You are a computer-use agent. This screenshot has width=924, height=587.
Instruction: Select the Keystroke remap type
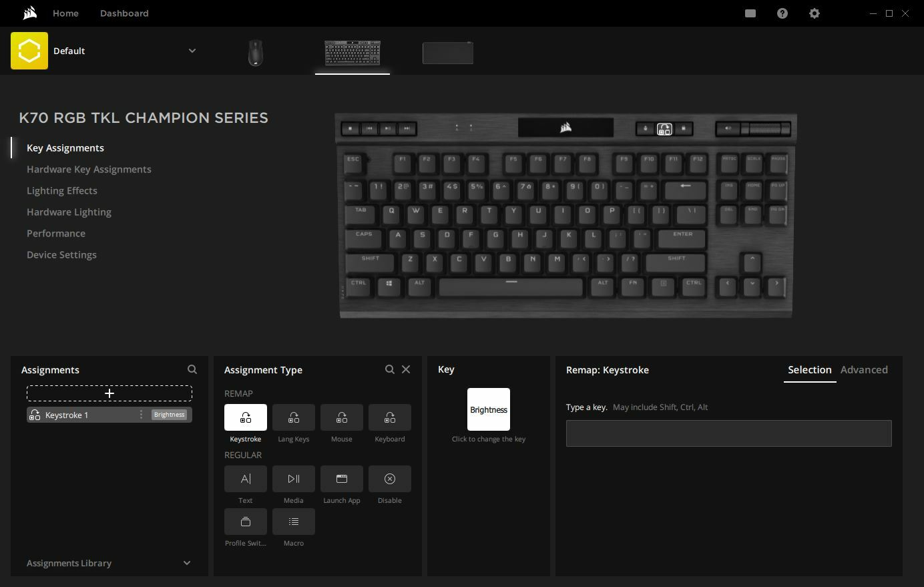(x=245, y=417)
